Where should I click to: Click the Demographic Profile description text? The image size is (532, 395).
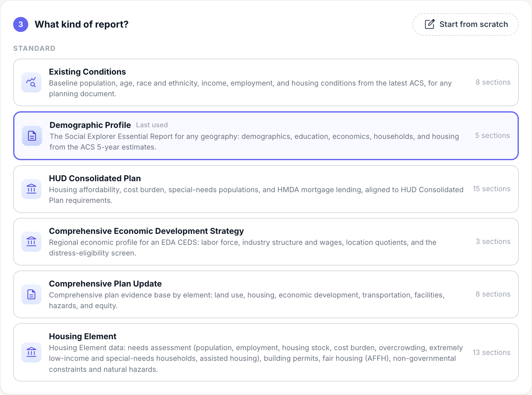[254, 142]
